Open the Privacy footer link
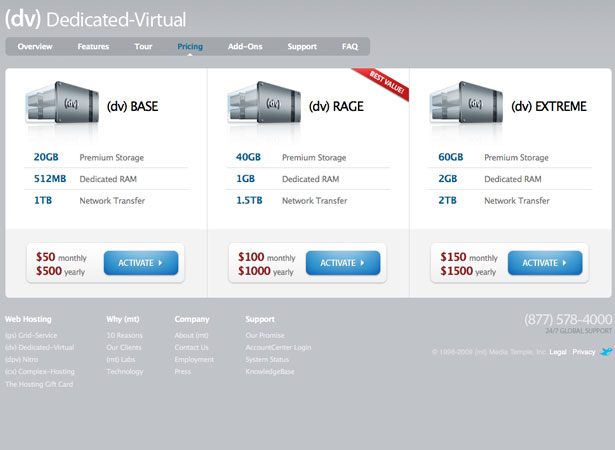This screenshot has height=450, width=615. [584, 352]
